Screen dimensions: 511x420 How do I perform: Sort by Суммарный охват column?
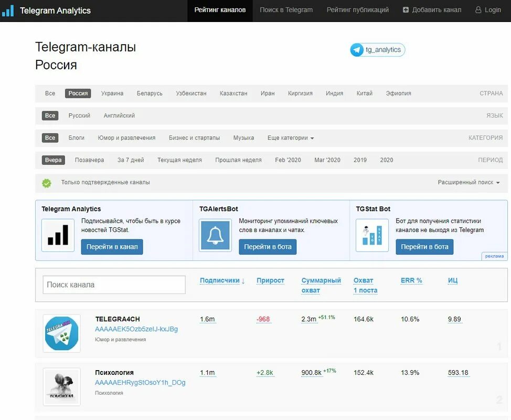[321, 285]
